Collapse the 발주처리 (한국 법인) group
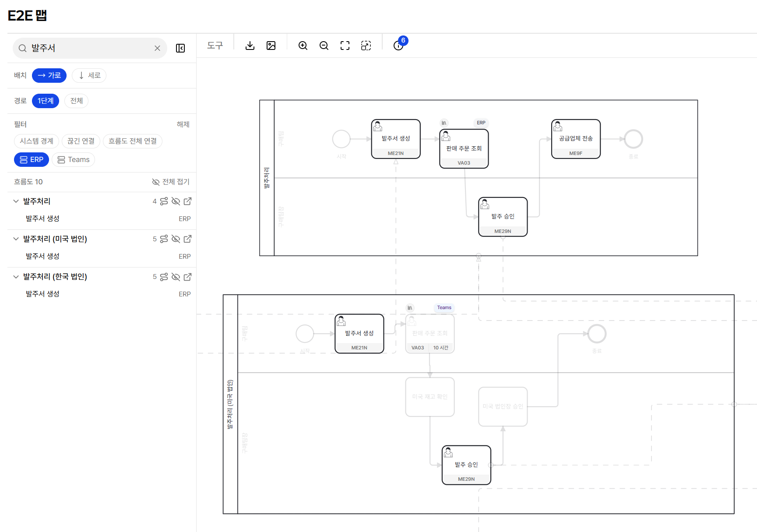 click(x=16, y=277)
